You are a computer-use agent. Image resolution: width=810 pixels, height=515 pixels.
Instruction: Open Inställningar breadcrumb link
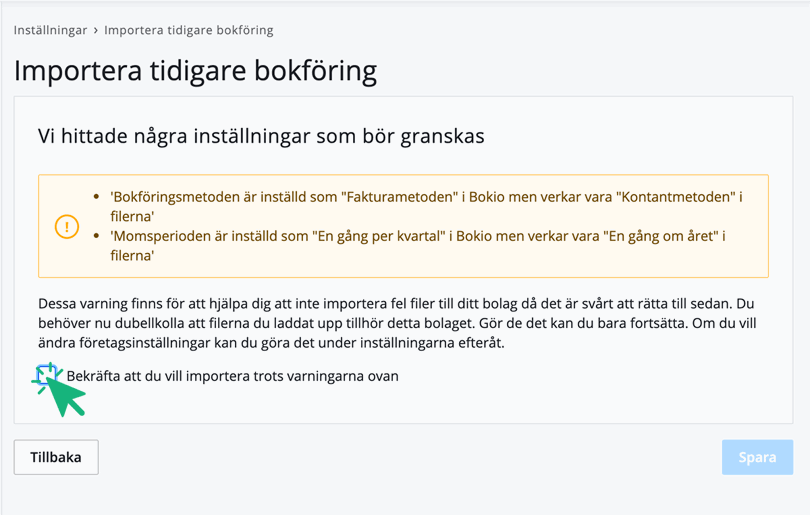coord(50,30)
